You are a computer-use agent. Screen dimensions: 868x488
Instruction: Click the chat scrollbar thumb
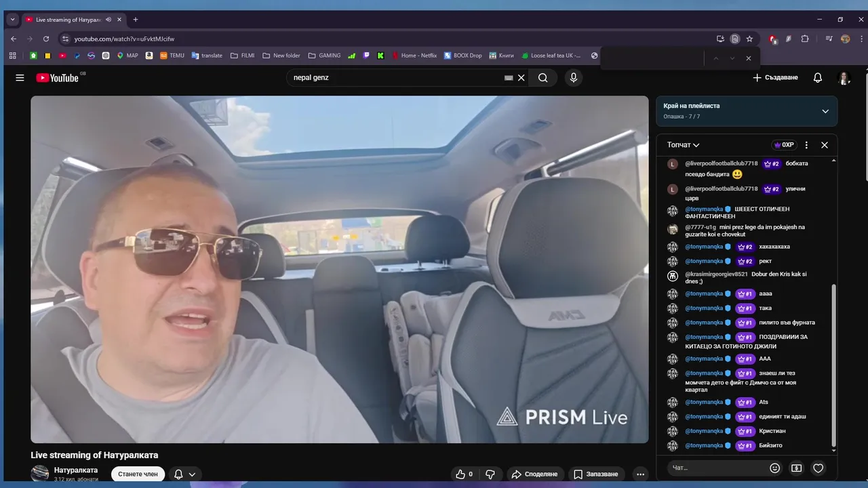834,366
